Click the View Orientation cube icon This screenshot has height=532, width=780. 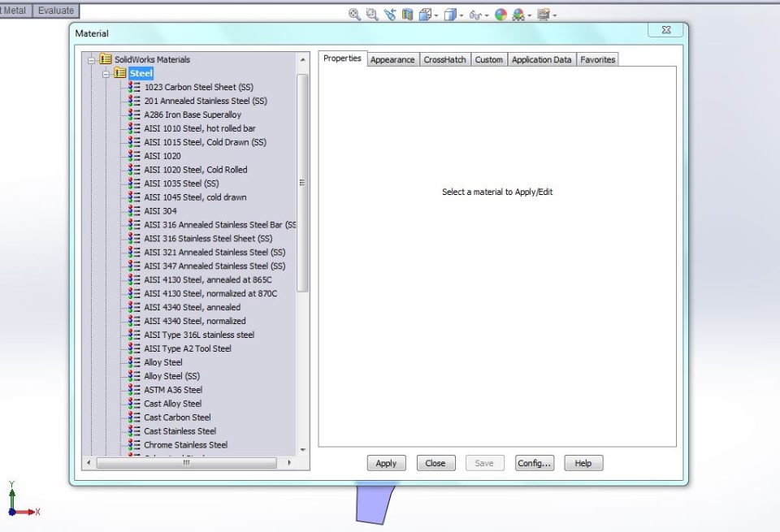(x=425, y=15)
